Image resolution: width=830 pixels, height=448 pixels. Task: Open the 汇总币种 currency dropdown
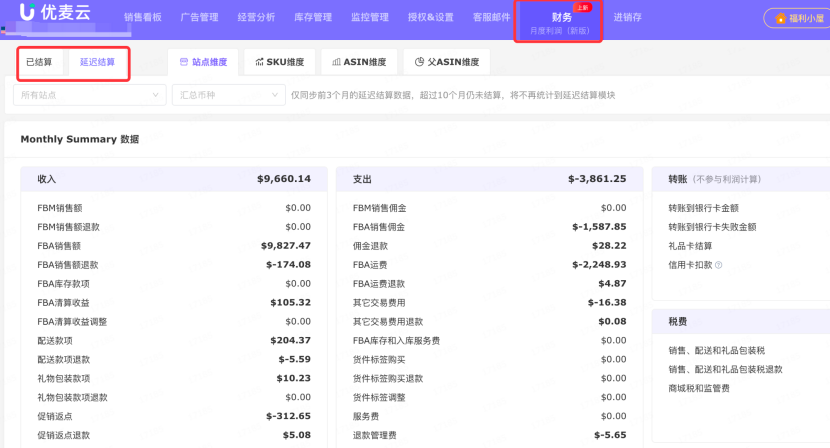229,95
